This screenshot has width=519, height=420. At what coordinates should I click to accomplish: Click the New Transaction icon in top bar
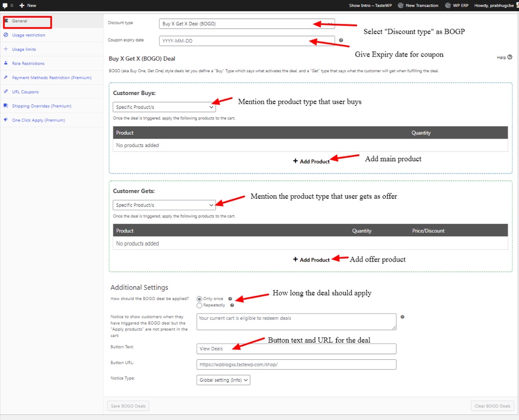pyautogui.click(x=401, y=5)
